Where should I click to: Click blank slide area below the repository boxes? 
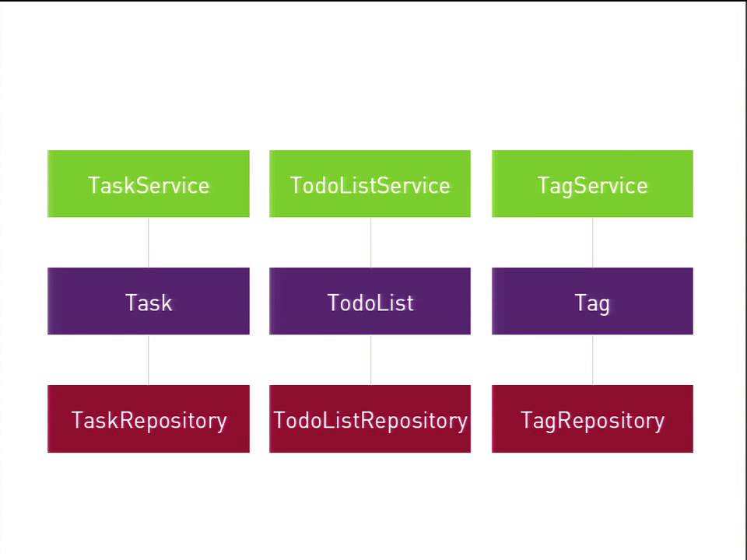[x=373, y=506]
